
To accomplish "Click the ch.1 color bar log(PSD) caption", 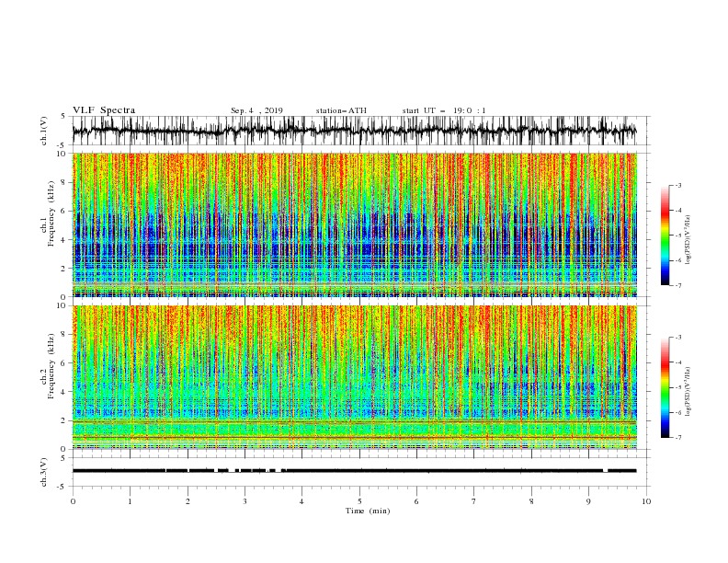I will click(688, 240).
